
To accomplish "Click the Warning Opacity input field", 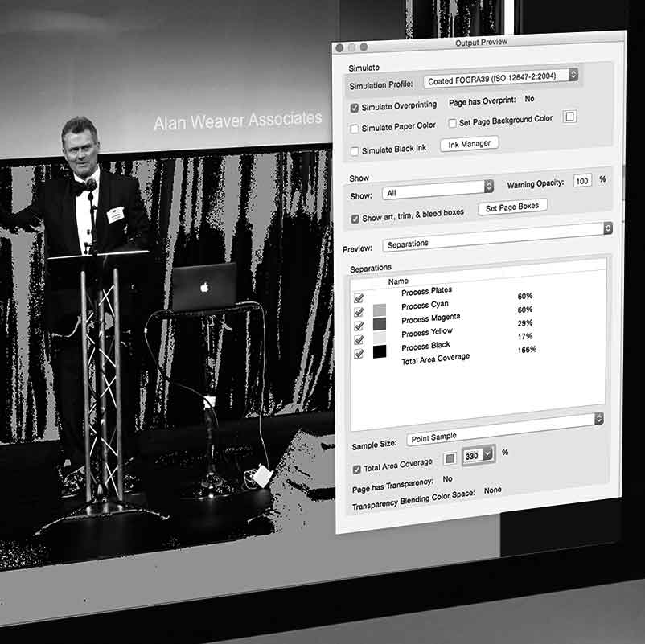I will pos(582,181).
